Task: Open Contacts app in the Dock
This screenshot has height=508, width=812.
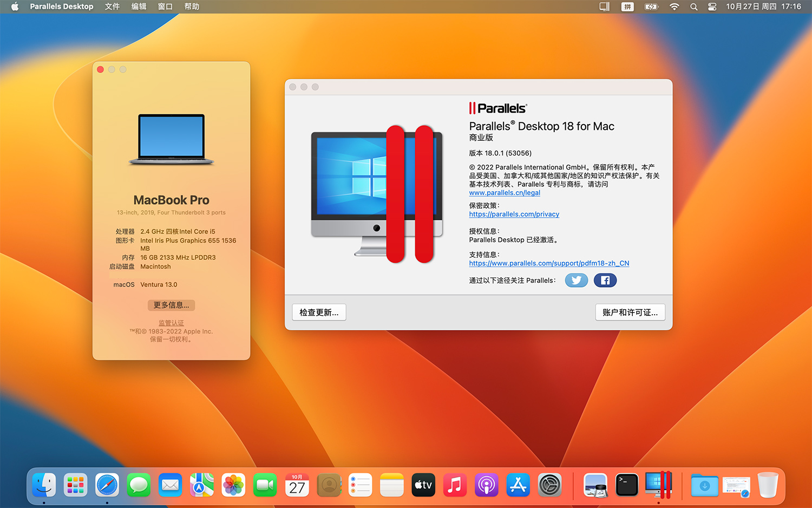Action: [329, 485]
